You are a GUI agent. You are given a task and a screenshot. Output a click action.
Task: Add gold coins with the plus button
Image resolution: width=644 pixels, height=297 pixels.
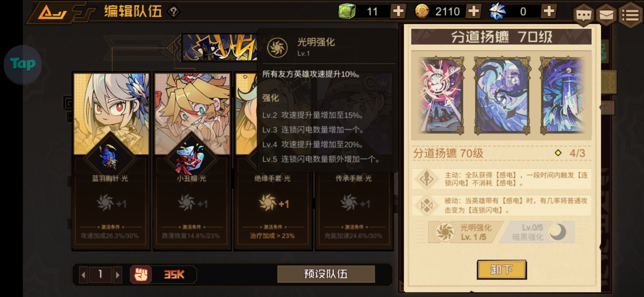coord(473,12)
